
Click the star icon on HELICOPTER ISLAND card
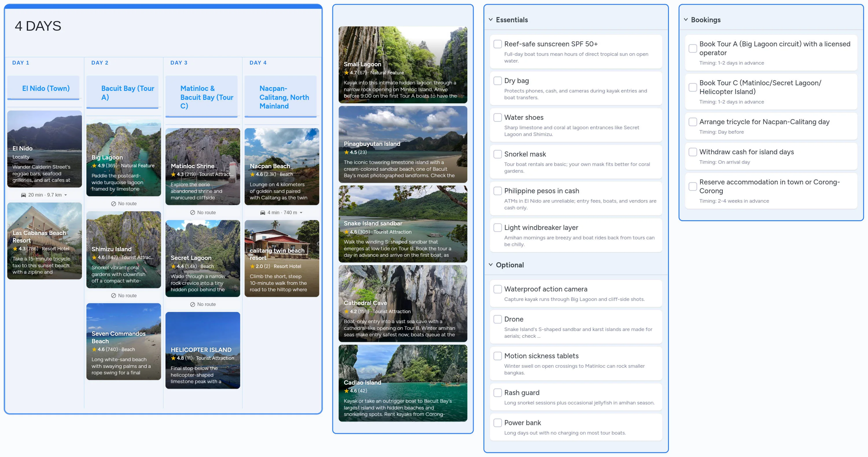click(173, 358)
